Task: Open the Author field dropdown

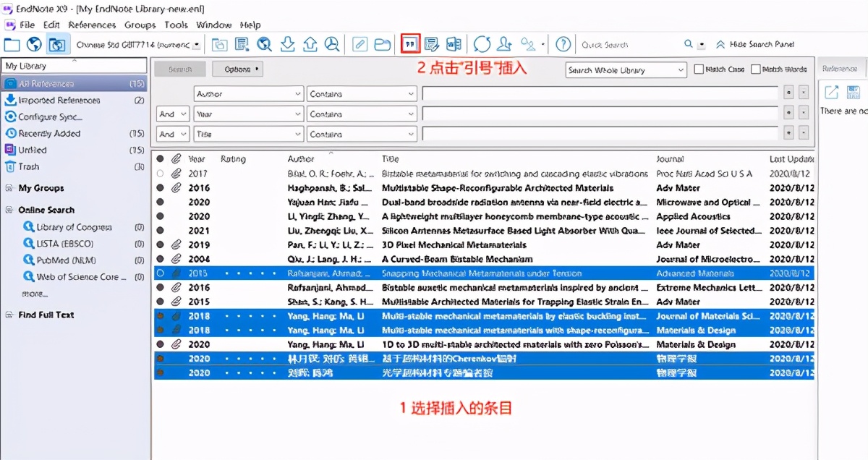Action: coord(248,94)
